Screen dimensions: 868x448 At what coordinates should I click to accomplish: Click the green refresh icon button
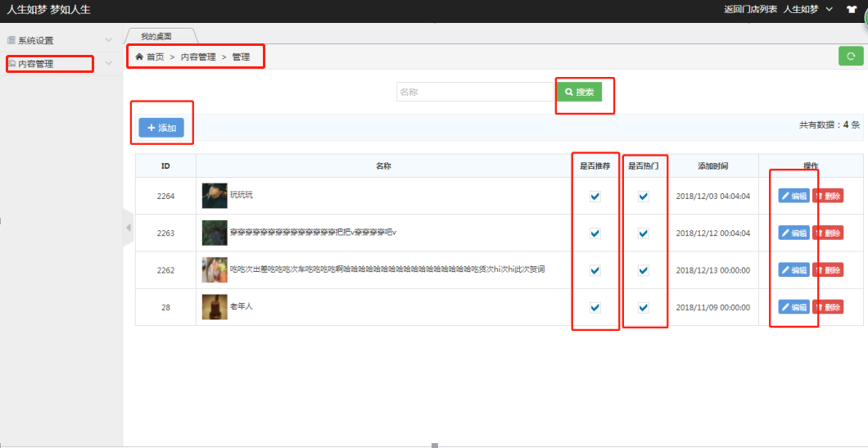tap(851, 57)
